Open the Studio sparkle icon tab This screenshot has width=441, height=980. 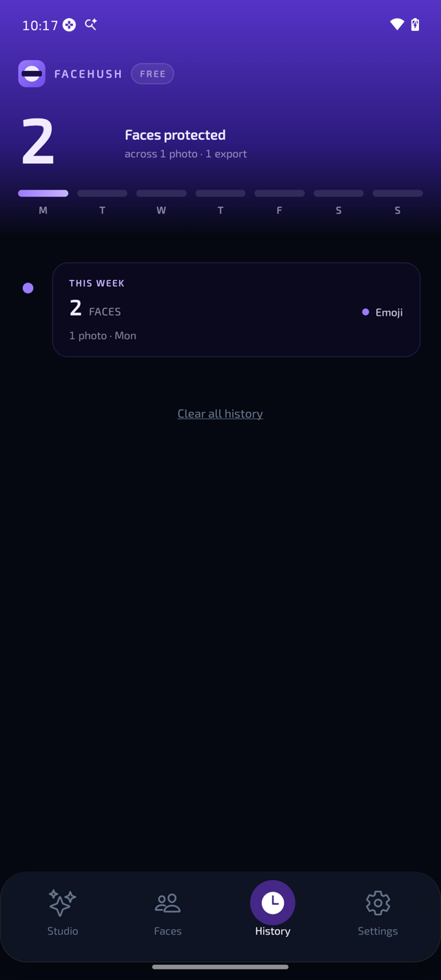click(x=63, y=903)
